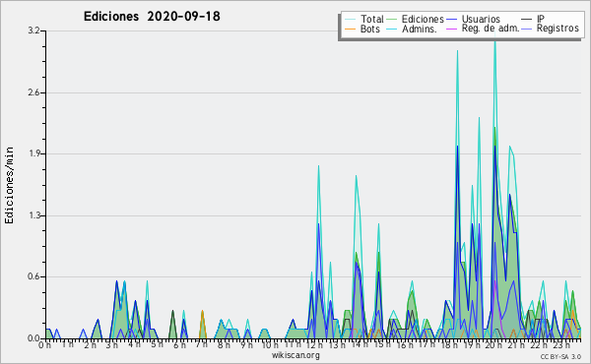The image size is (591, 364).
Task: Click the magenta Reg. de adm. swatch
Action: (452, 29)
